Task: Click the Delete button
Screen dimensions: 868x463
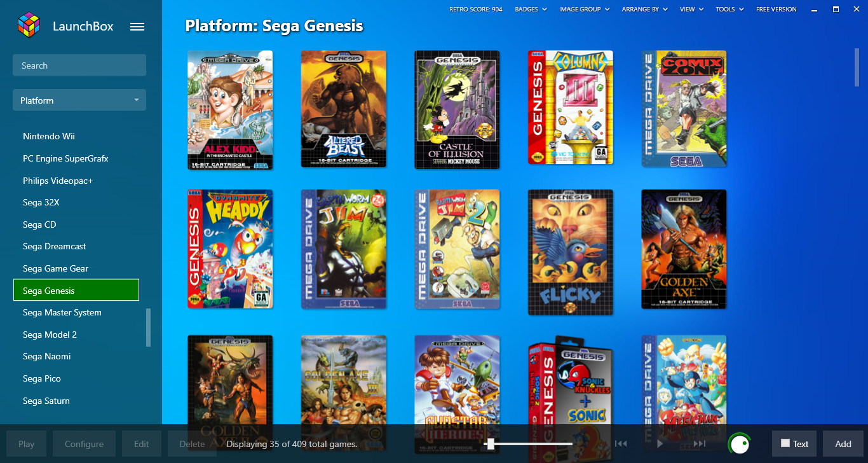Action: coord(192,444)
